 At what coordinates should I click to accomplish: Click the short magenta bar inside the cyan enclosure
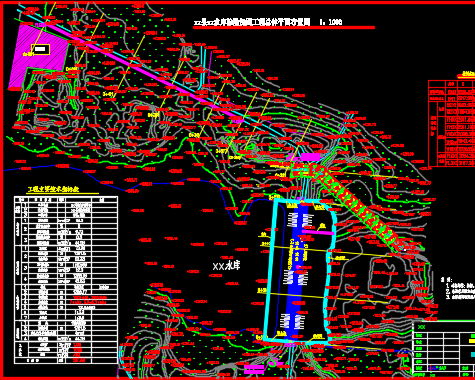(x=318, y=232)
